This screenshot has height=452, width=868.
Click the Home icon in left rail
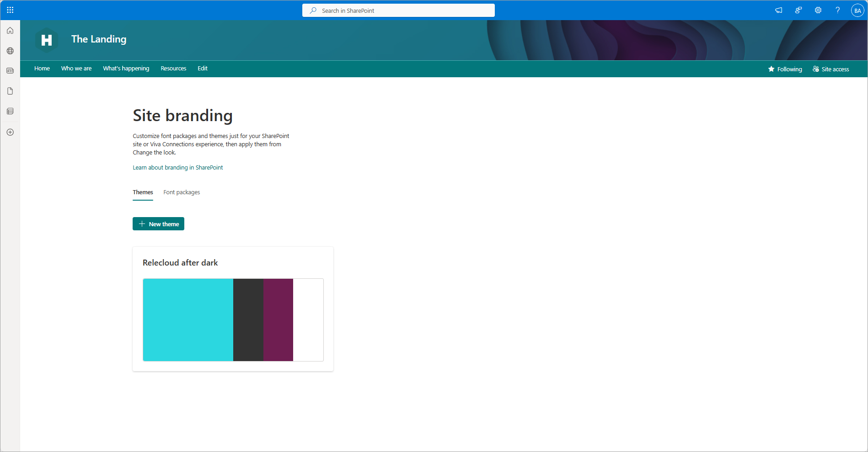(x=10, y=31)
